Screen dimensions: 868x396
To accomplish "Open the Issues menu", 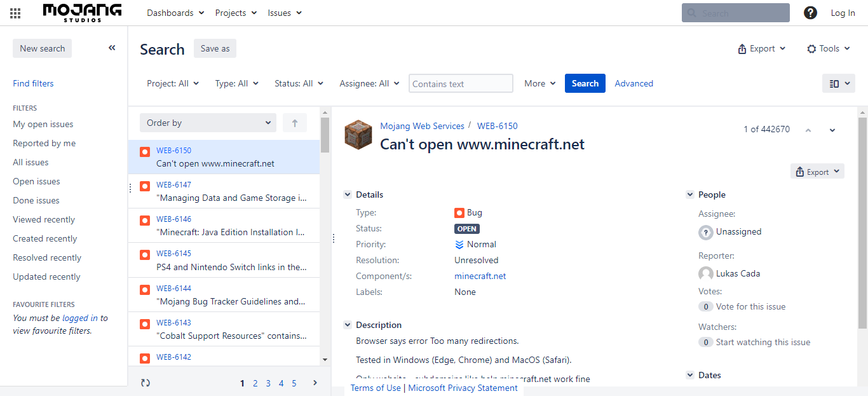I will coord(285,13).
